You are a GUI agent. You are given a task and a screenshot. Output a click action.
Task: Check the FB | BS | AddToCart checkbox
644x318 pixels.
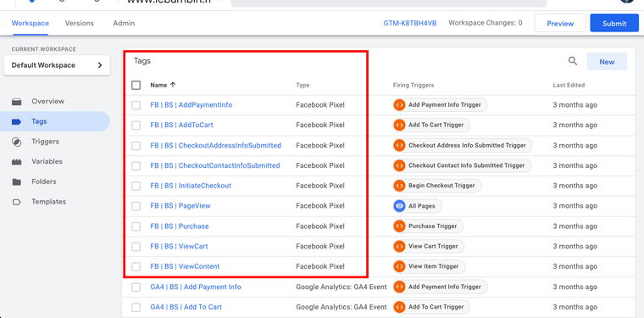pyautogui.click(x=136, y=126)
